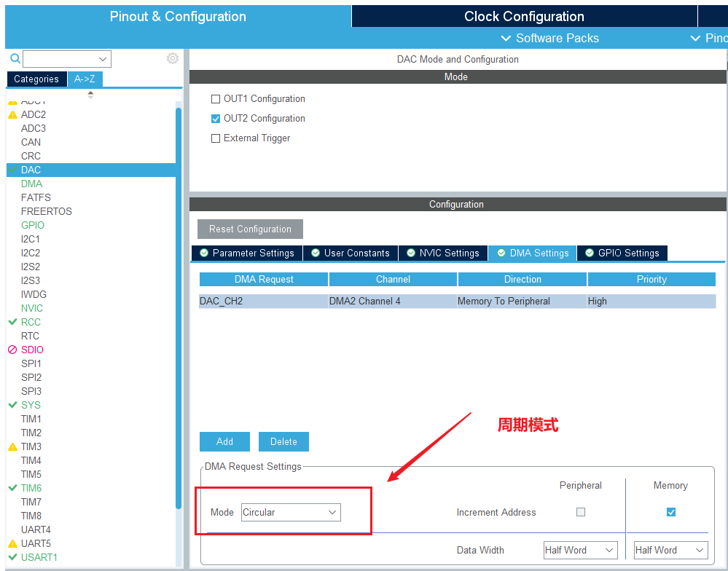Uncheck OUT2 Configuration checkbox
The image size is (728, 571).
click(216, 119)
